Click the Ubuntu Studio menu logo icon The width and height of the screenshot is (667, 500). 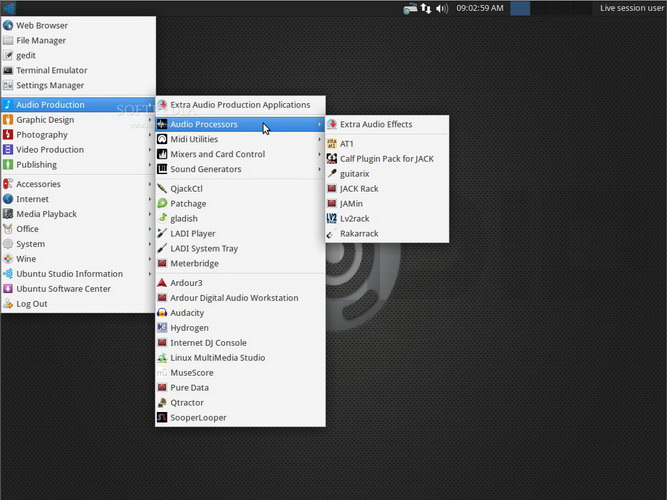(x=9, y=8)
